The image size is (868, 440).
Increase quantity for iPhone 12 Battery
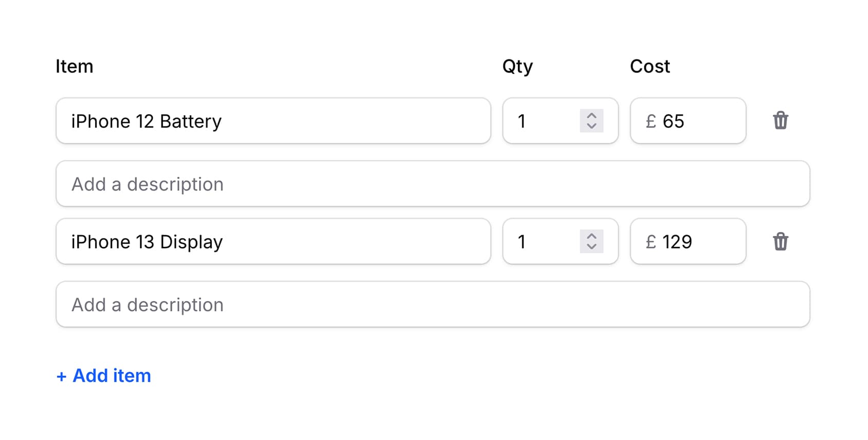click(x=591, y=116)
